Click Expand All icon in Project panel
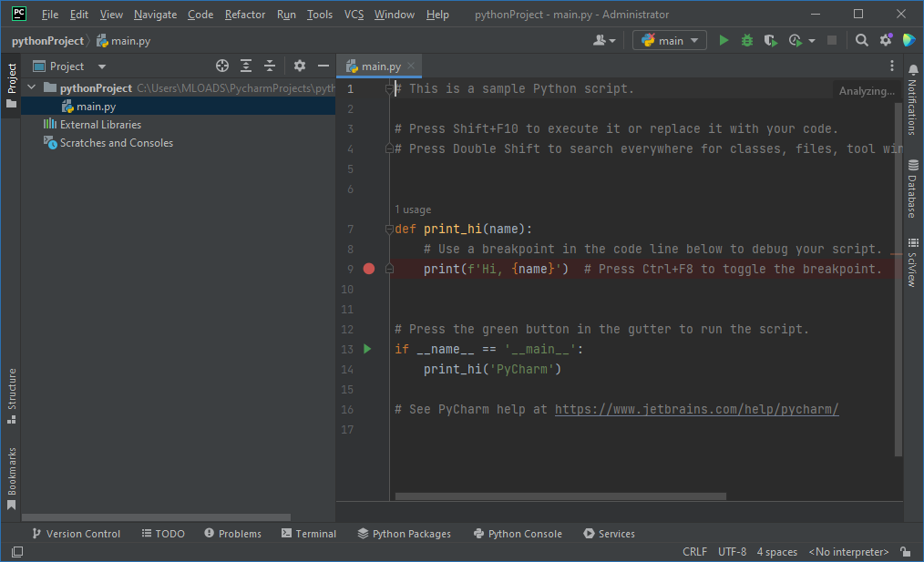Viewport: 924px width, 562px height. pos(246,66)
